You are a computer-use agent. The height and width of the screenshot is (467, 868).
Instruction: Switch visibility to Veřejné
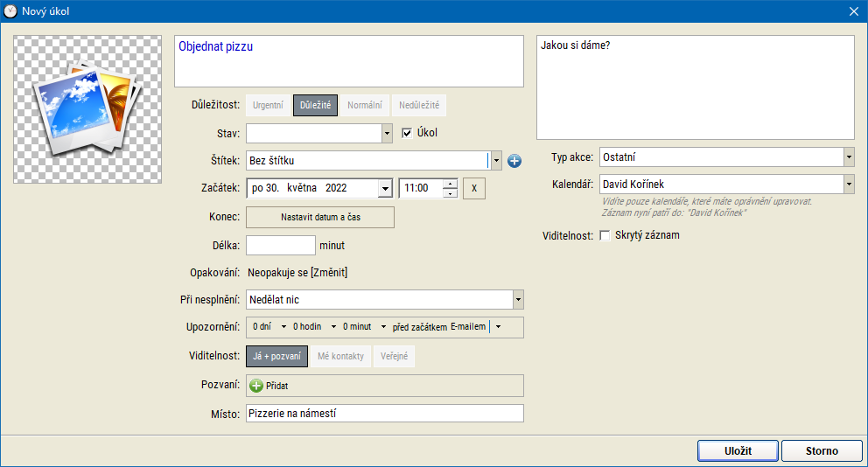(394, 357)
